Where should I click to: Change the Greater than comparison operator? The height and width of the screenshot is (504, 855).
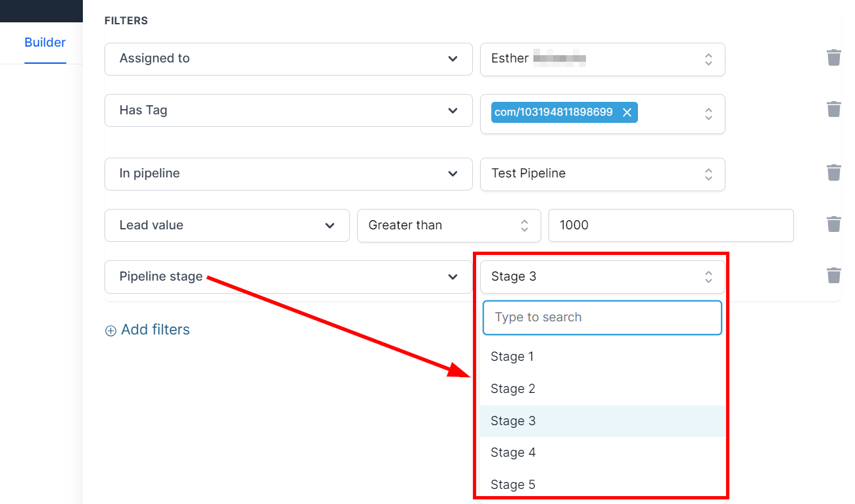pos(449,225)
